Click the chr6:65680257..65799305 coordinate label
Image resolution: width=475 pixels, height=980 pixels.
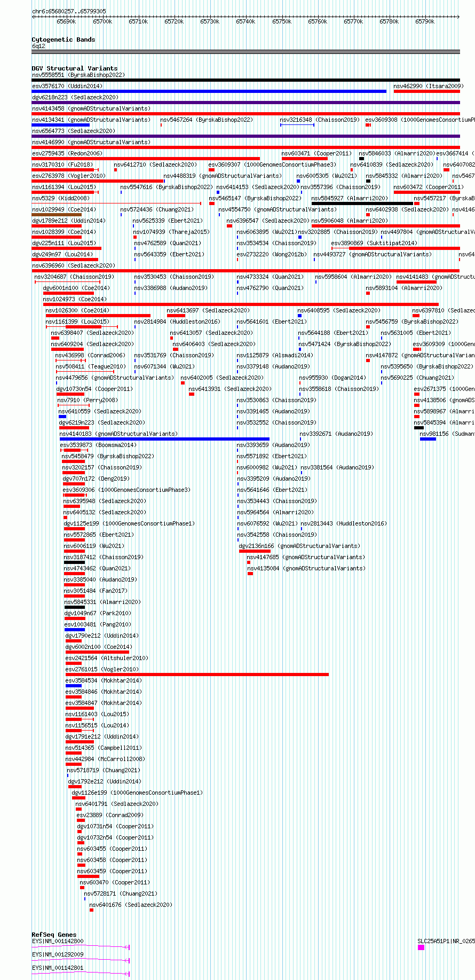click(x=69, y=11)
